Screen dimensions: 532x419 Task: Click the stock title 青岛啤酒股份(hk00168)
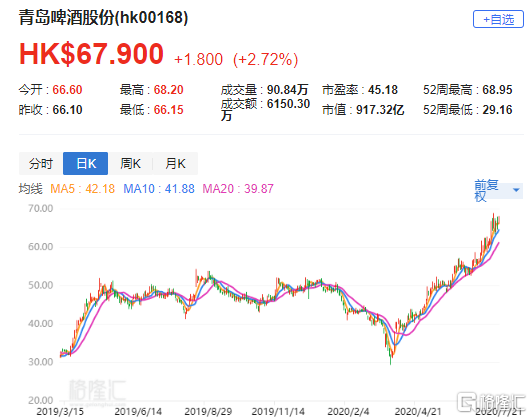pyautogui.click(x=103, y=17)
